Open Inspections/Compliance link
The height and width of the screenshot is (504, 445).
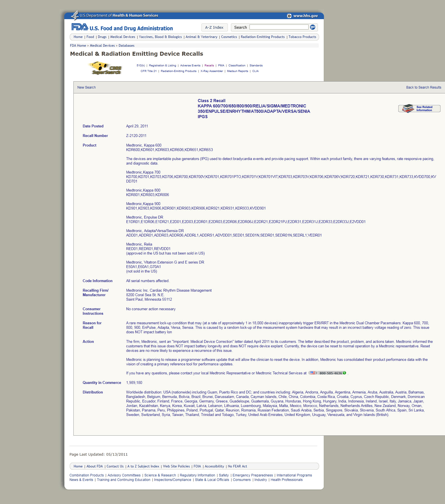[173, 480]
